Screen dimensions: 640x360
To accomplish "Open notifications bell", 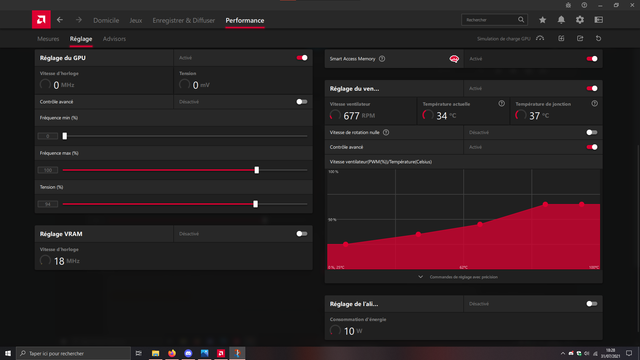I will click(561, 20).
